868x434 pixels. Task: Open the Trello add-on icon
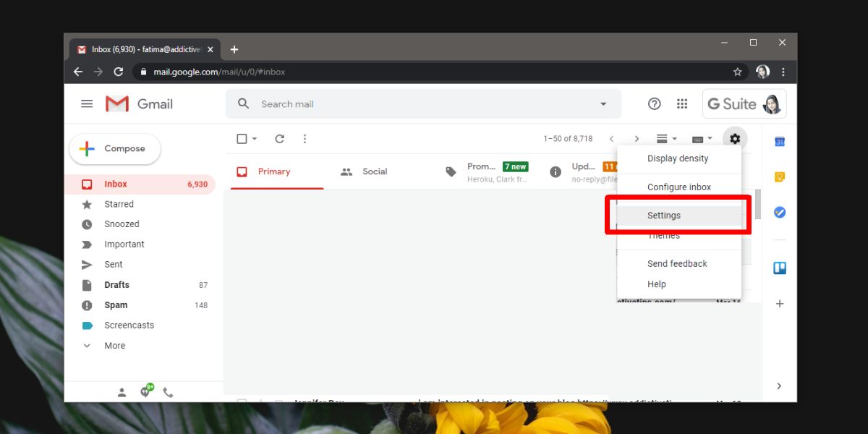[780, 268]
